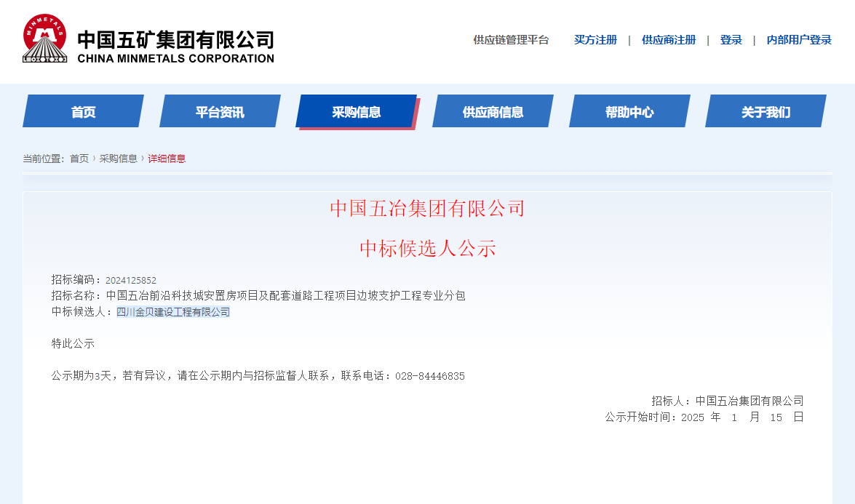Click the China Minmetals round logo icon

44,38
